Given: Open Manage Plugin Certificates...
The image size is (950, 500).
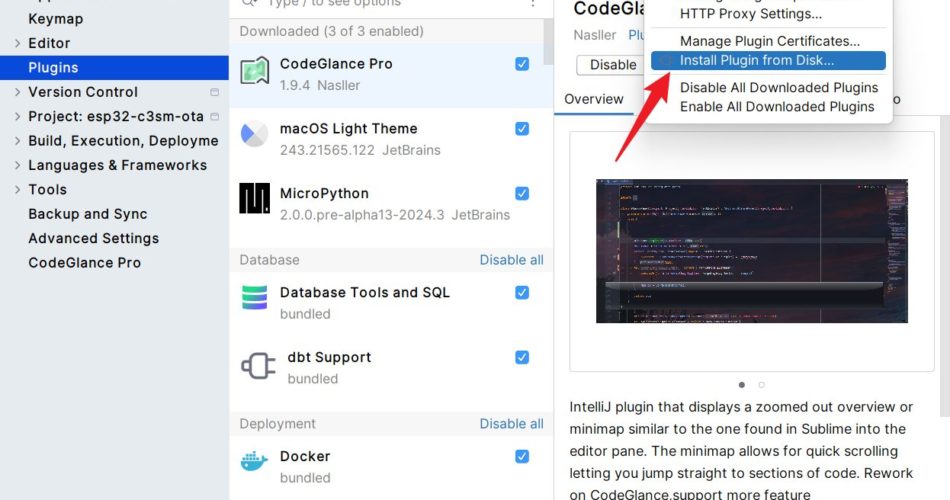Looking at the screenshot, I should pyautogui.click(x=768, y=41).
